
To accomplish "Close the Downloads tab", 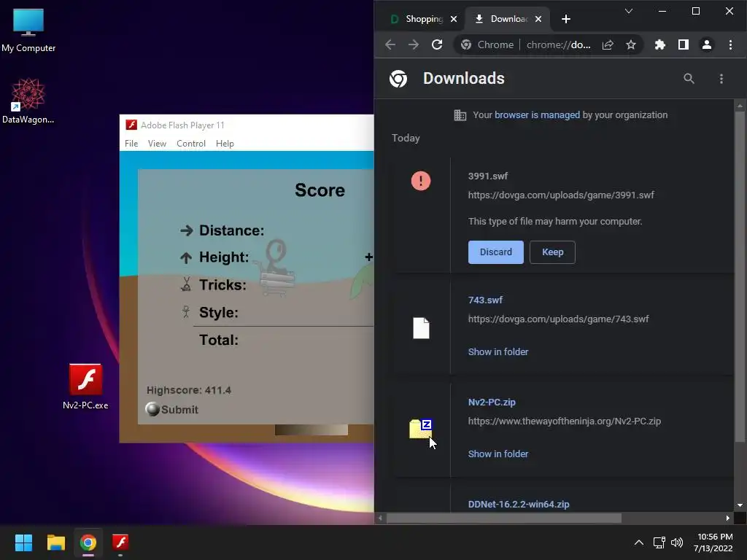I will (x=538, y=19).
